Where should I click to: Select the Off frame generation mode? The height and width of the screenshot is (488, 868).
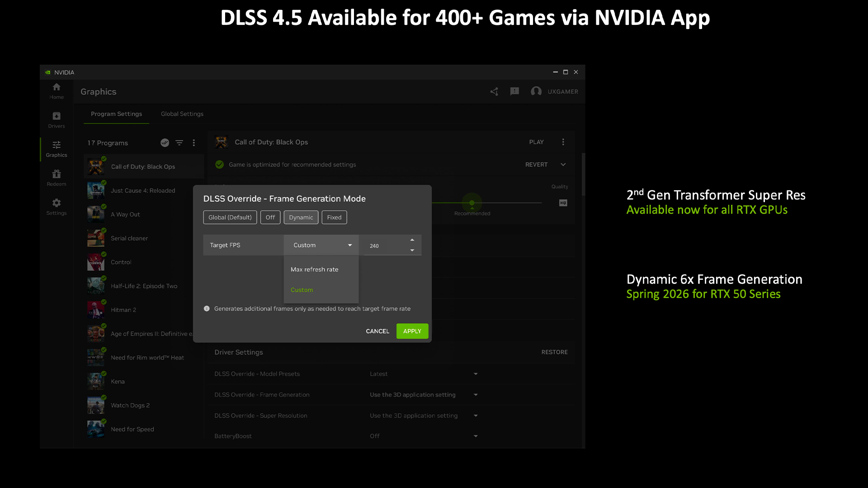point(270,217)
